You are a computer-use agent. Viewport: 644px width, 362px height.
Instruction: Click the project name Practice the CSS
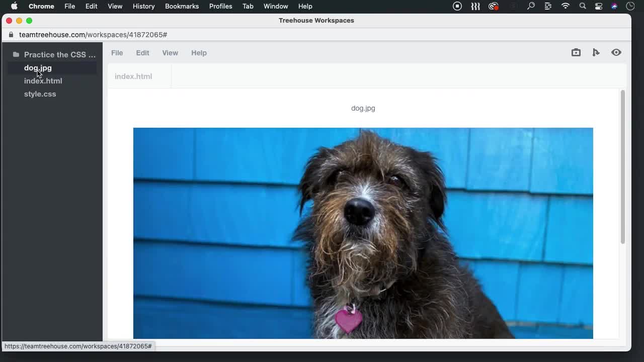tap(60, 54)
